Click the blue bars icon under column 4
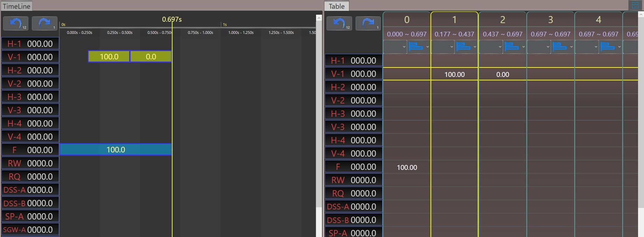The height and width of the screenshot is (237, 644). [608, 47]
